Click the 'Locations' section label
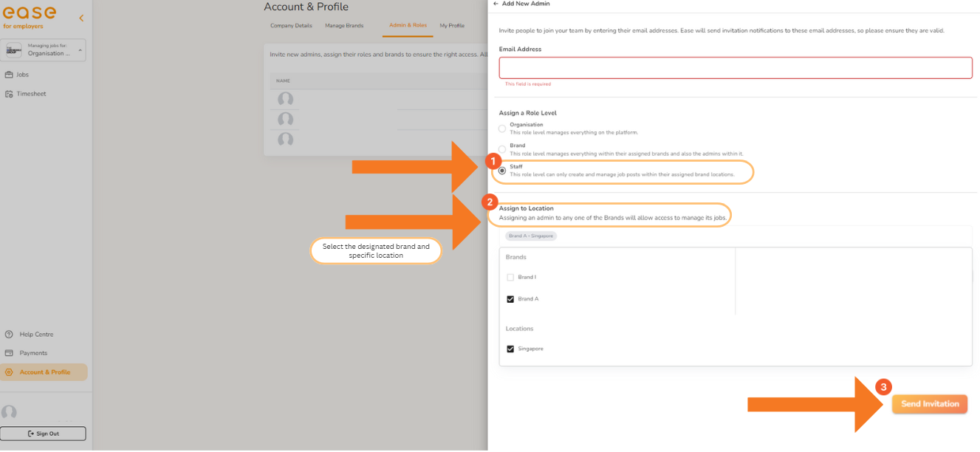 tap(519, 329)
